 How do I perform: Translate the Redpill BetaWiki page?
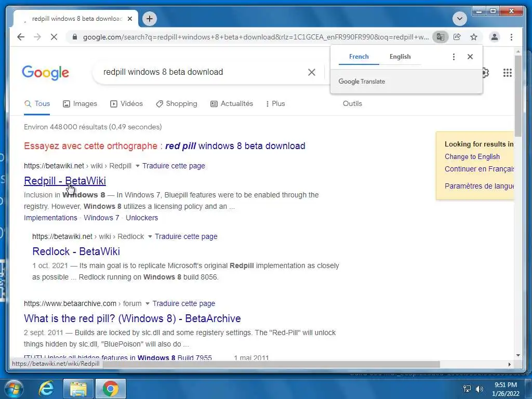(x=174, y=166)
